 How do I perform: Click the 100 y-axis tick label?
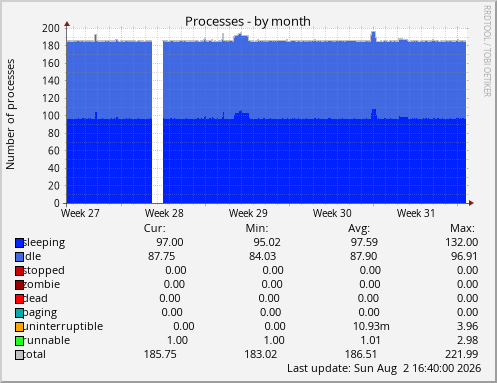(51, 116)
